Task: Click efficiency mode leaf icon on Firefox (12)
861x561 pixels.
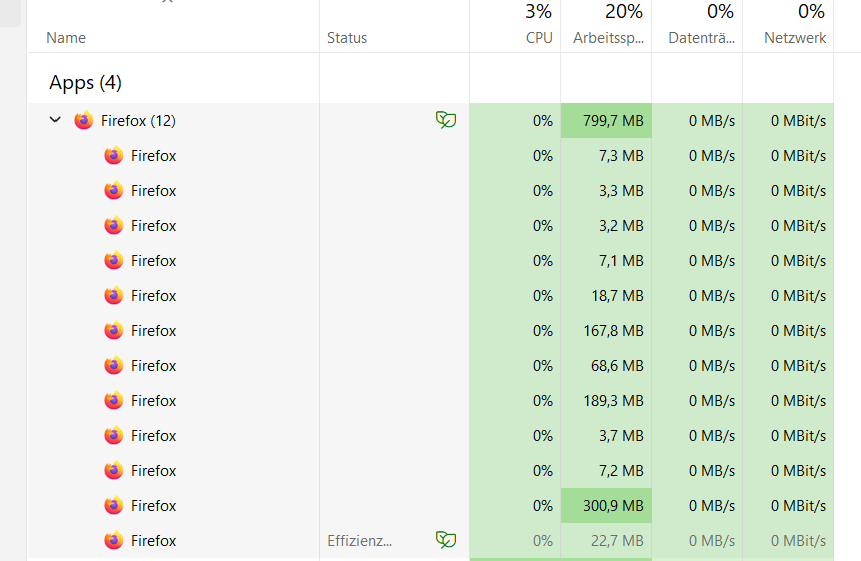Action: 446,120
